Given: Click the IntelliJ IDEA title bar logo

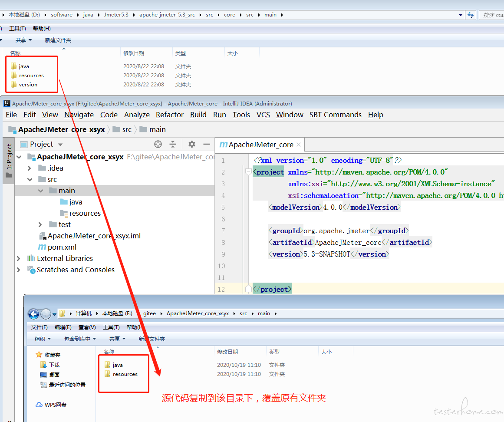Looking at the screenshot, I should [7, 103].
